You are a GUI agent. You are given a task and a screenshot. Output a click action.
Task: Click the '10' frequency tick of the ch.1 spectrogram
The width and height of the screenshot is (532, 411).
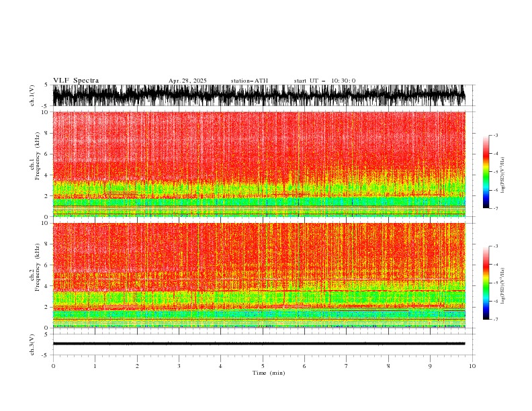pyautogui.click(x=45, y=112)
